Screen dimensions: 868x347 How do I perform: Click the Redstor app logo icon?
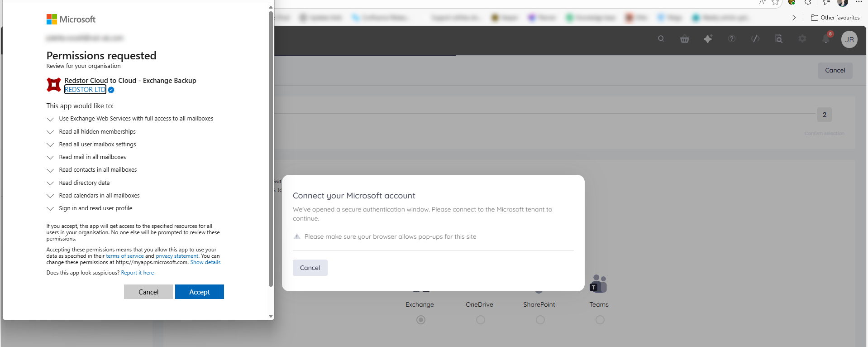[x=54, y=85]
